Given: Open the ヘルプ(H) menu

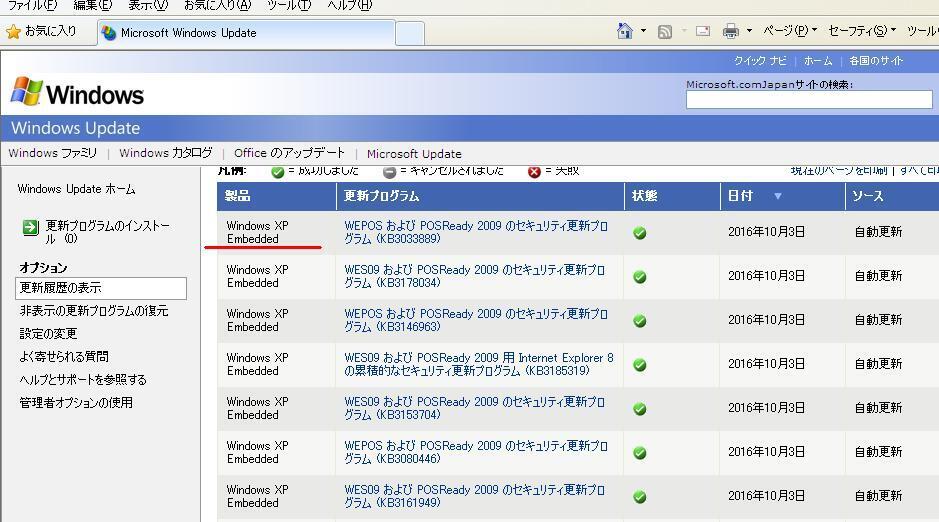Looking at the screenshot, I should 350,5.
